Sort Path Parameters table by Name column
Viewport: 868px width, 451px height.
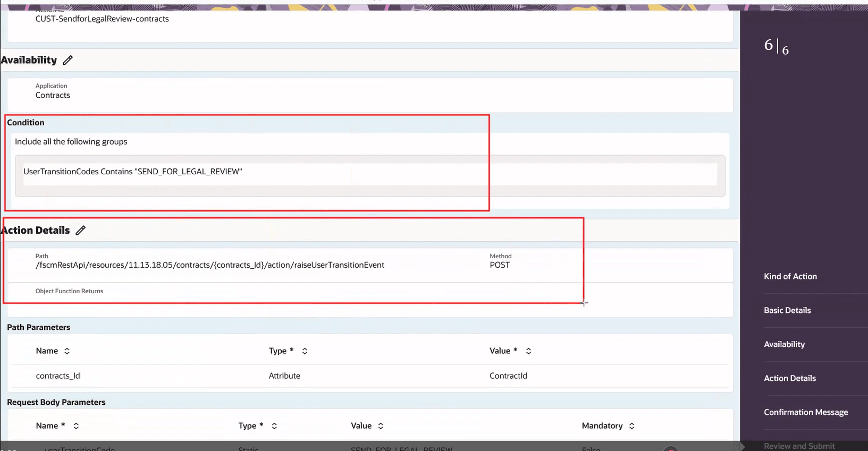coord(67,351)
